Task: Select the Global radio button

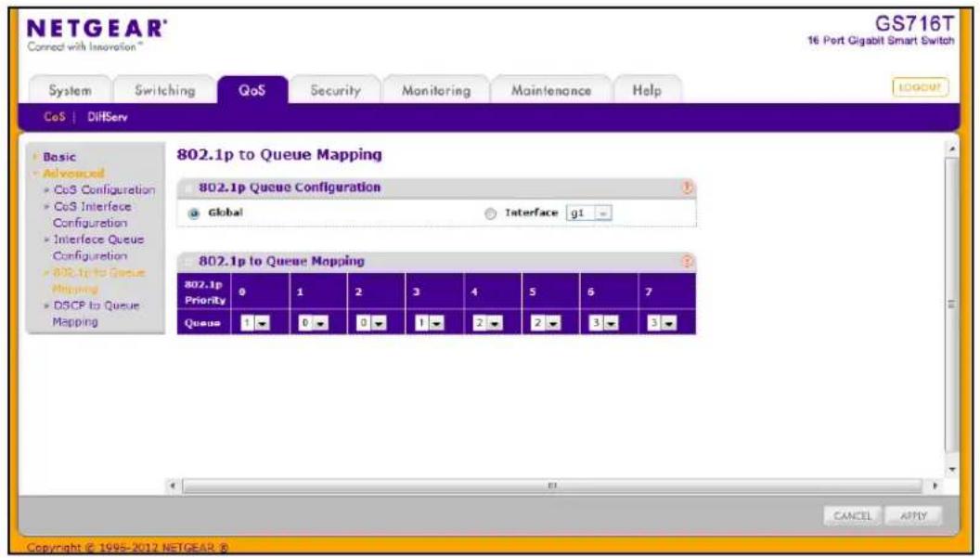Action: [x=194, y=214]
